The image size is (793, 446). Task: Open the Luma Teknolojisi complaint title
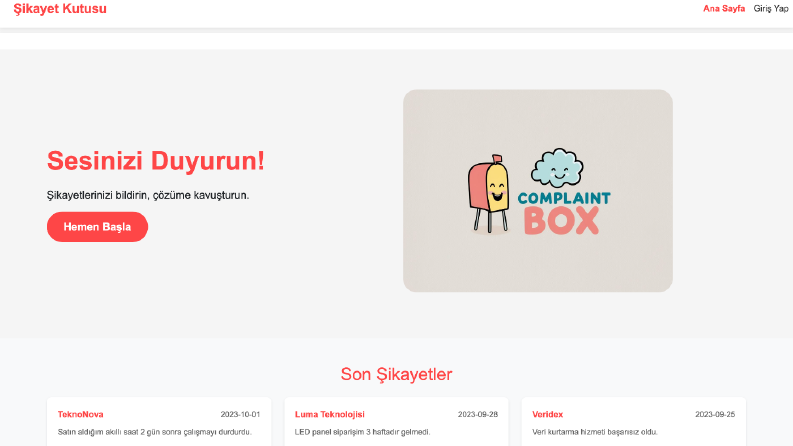coord(329,414)
